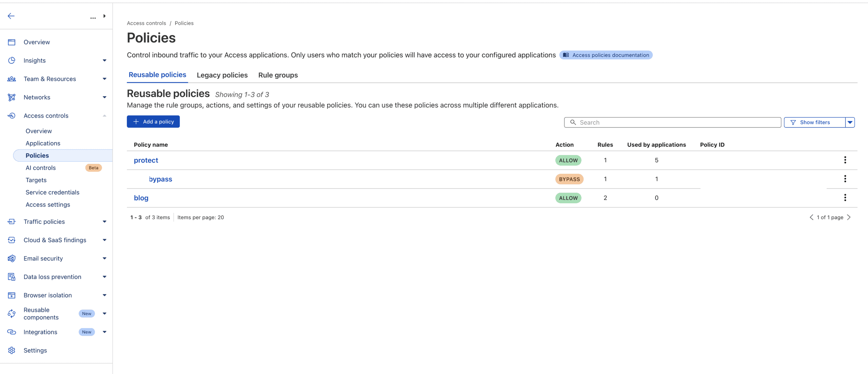Click the Access controls icon
The height and width of the screenshot is (374, 868).
pos(12,116)
